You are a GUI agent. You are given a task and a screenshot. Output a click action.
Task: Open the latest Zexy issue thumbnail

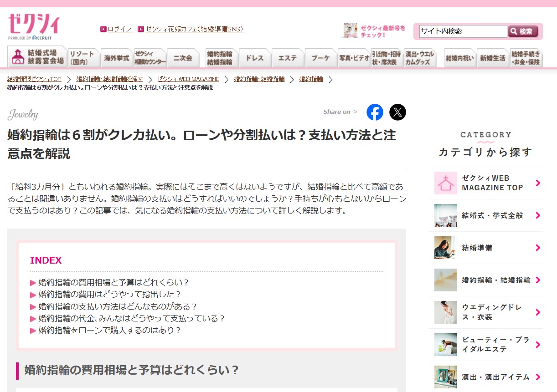[350, 31]
